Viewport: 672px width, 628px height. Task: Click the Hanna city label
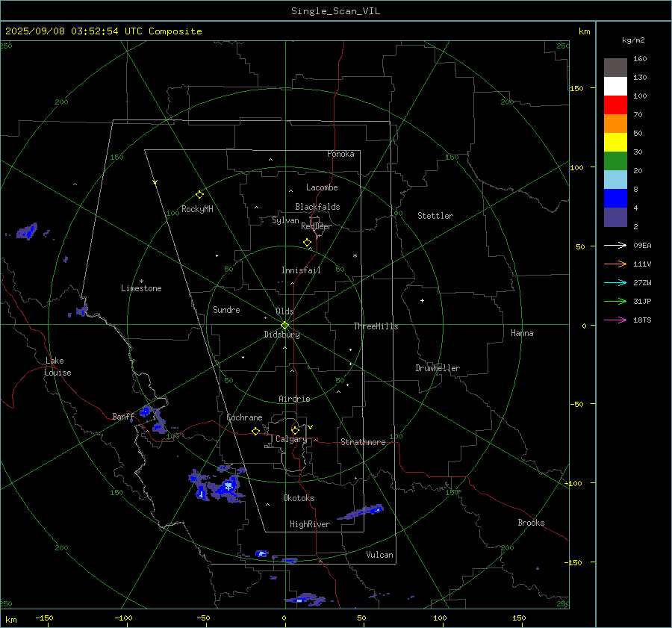[522, 333]
